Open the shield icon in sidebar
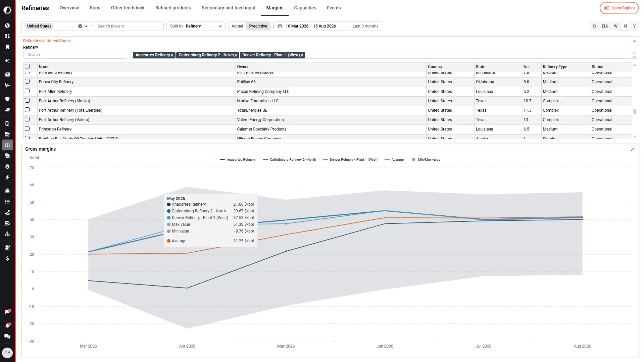This screenshot has width=644, height=362. (x=7, y=99)
